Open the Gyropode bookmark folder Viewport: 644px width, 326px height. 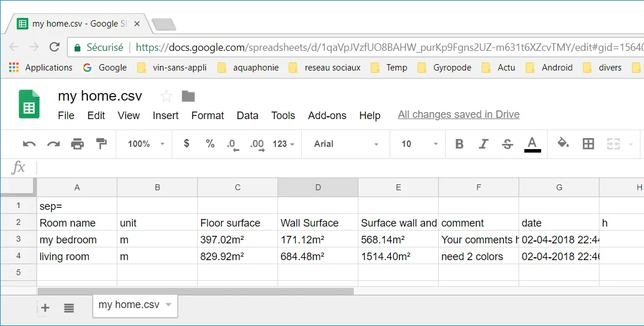[445, 67]
